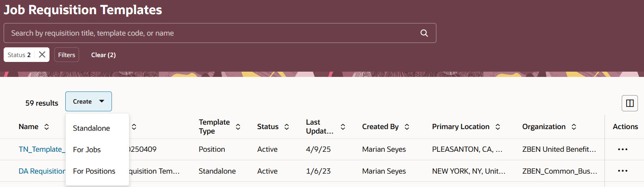Sort by the Status column
The height and width of the screenshot is (187, 644).
click(x=287, y=127)
